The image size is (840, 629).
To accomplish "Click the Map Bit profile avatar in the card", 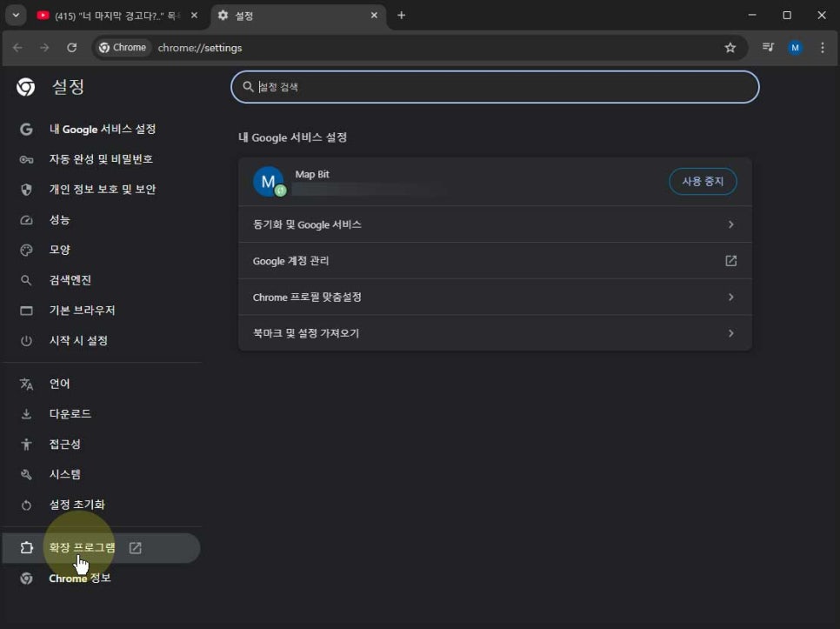I will (x=269, y=182).
